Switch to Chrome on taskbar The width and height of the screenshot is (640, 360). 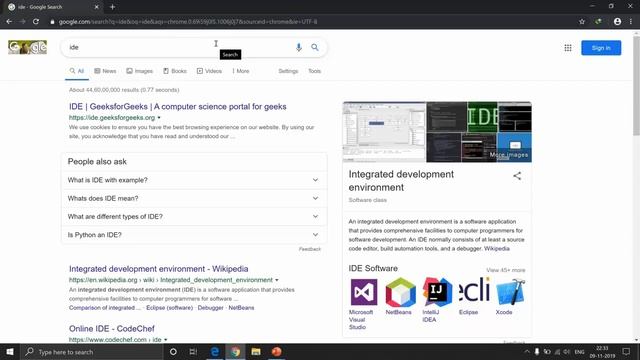click(235, 352)
